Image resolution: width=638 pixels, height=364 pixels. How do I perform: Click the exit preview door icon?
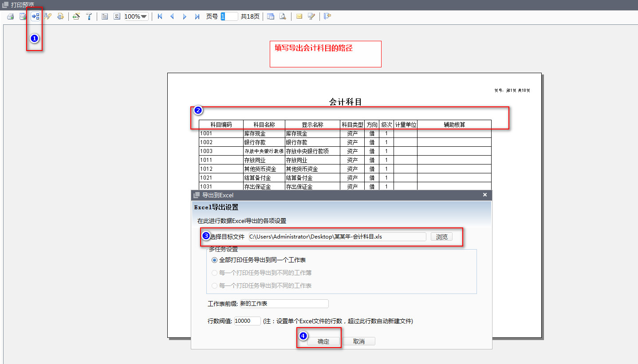[x=327, y=16]
